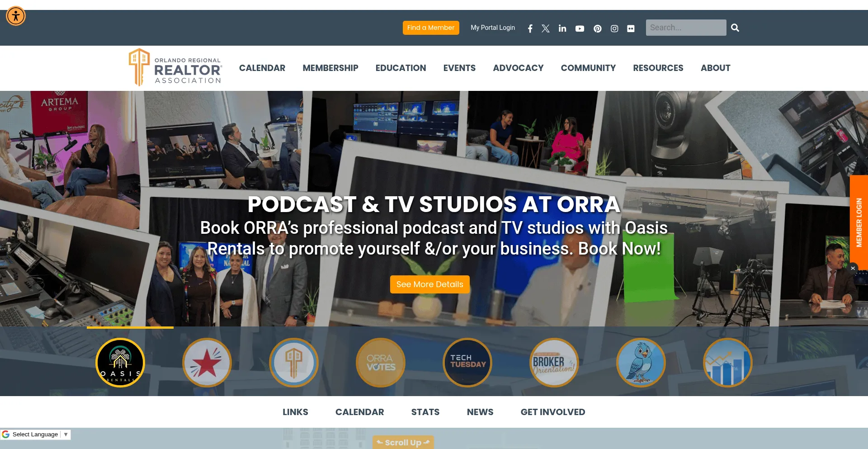This screenshot has height=449, width=868.
Task: Open the Advocacy menu
Action: click(x=518, y=68)
